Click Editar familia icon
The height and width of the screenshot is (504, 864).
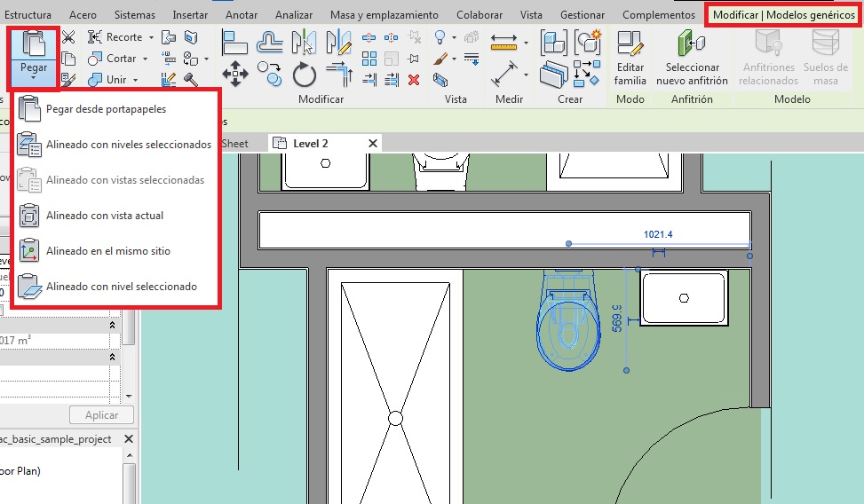[x=630, y=58]
